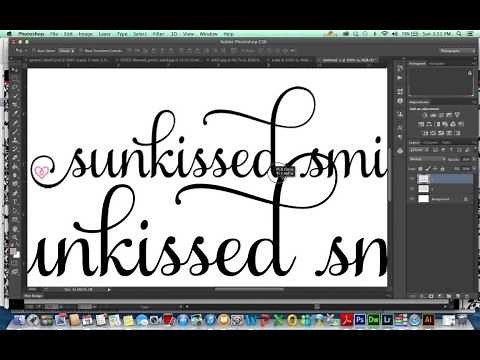
Task: Select the Horizontal Type tool
Action: pyautogui.click(x=15, y=201)
